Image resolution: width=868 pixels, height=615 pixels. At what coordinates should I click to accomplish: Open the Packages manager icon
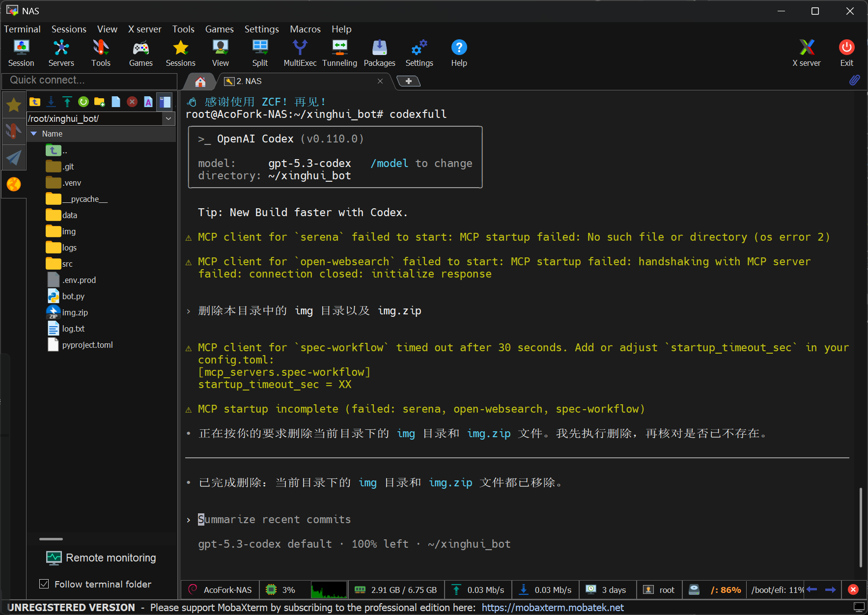[379, 53]
